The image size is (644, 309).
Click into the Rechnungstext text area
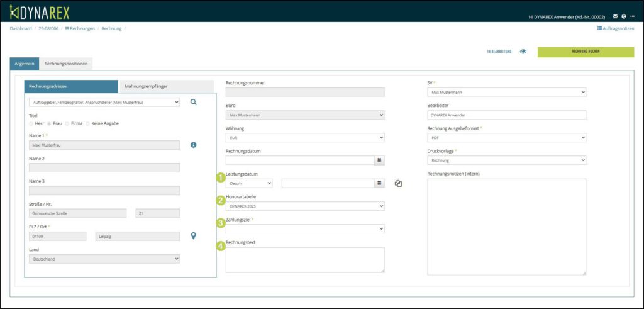[x=304, y=259]
